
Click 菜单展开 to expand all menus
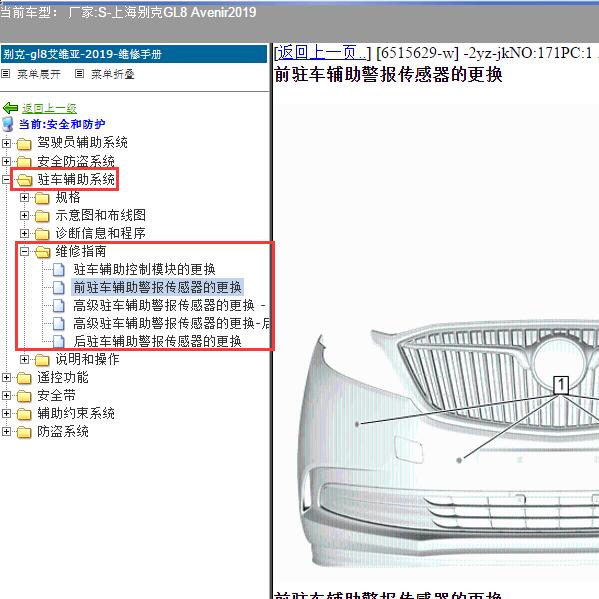39,74
